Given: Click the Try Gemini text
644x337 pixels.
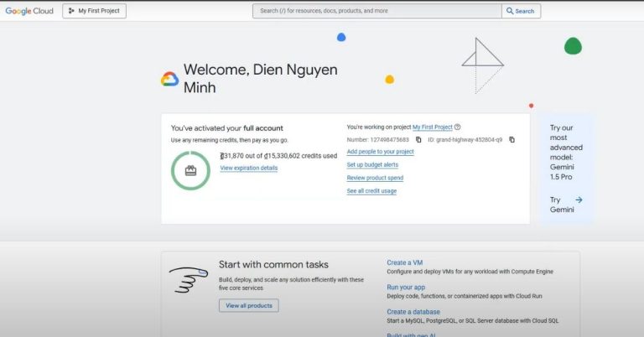Looking at the screenshot, I should pos(562,205).
